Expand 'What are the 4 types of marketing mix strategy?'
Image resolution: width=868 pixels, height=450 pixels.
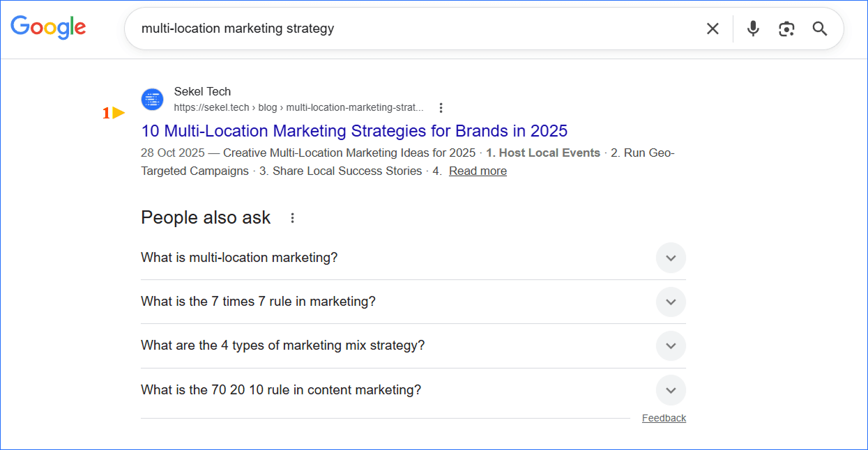670,346
